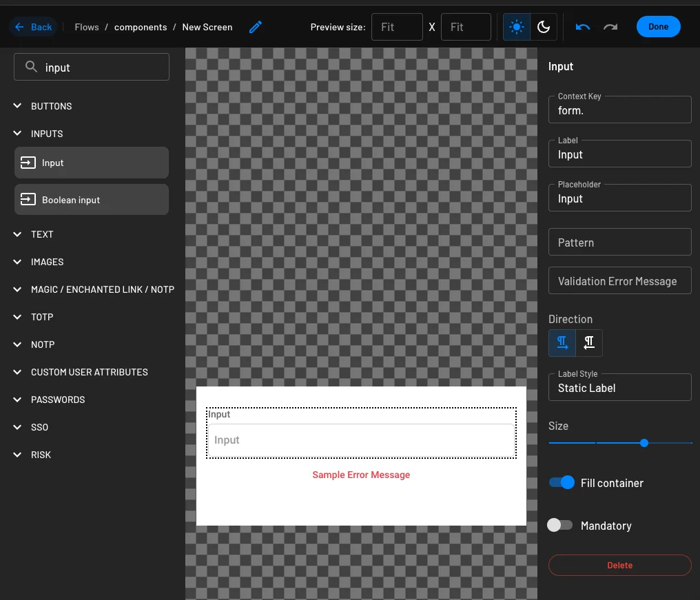Click Sample Error Message text in canvas
Viewport: 700px width, 600px height.
[361, 475]
